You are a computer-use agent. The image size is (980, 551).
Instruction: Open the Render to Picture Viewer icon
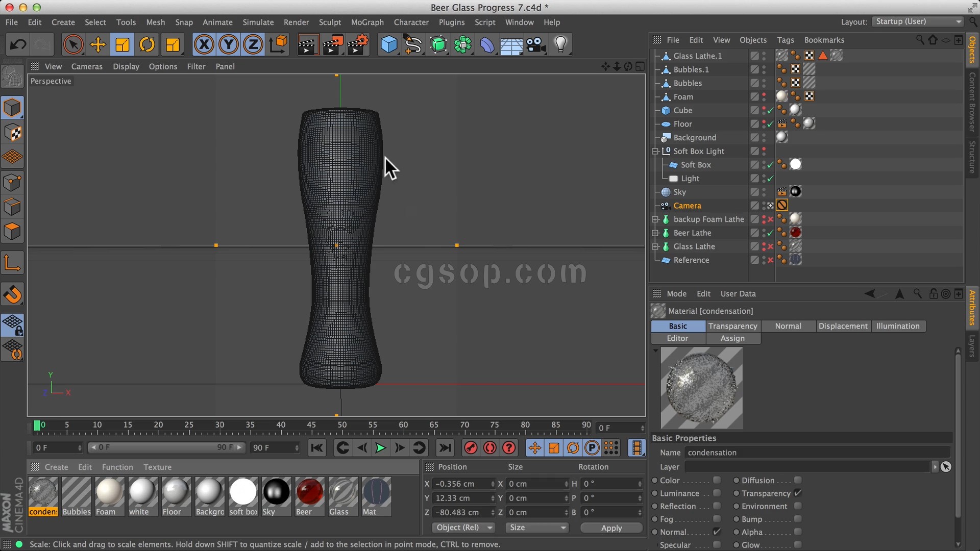click(x=333, y=45)
